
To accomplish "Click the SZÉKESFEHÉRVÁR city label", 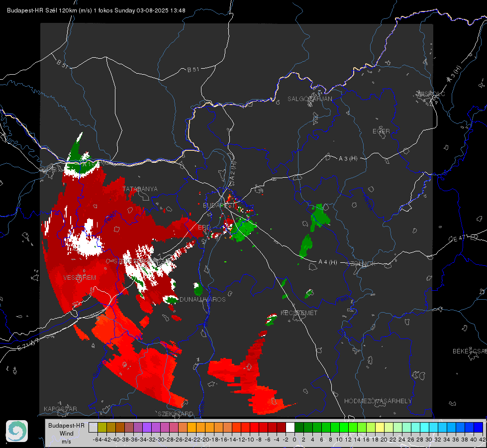I will 142,261.
